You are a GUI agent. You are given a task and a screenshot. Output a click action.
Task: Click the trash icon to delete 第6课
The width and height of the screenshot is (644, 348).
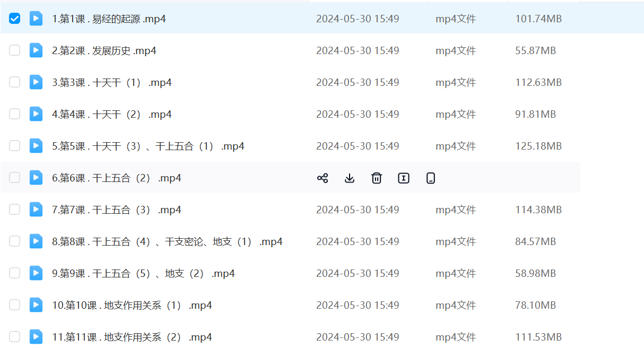point(377,178)
